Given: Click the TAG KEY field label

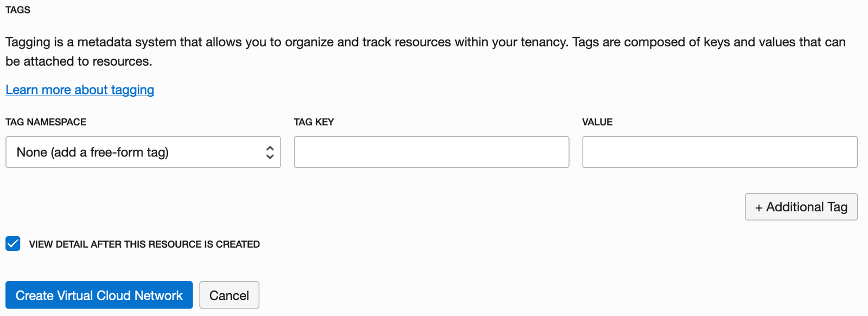Looking at the screenshot, I should (314, 122).
